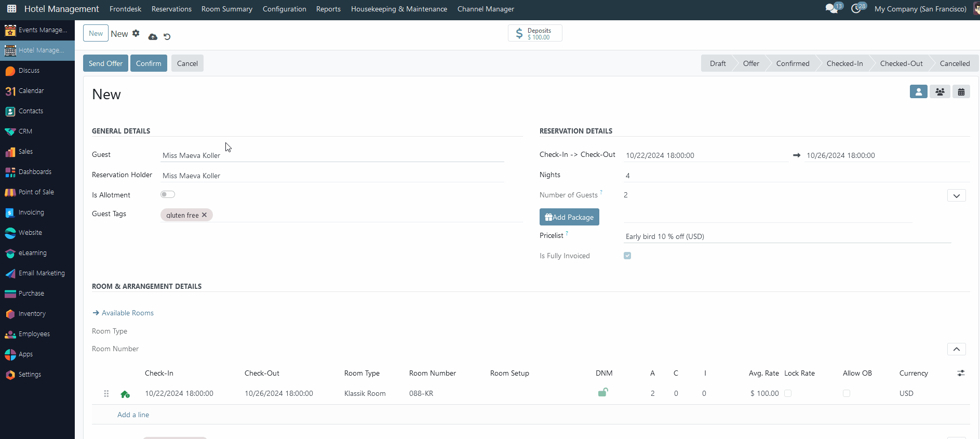Click the Add Package button
The height and width of the screenshot is (439, 980).
pyautogui.click(x=569, y=217)
